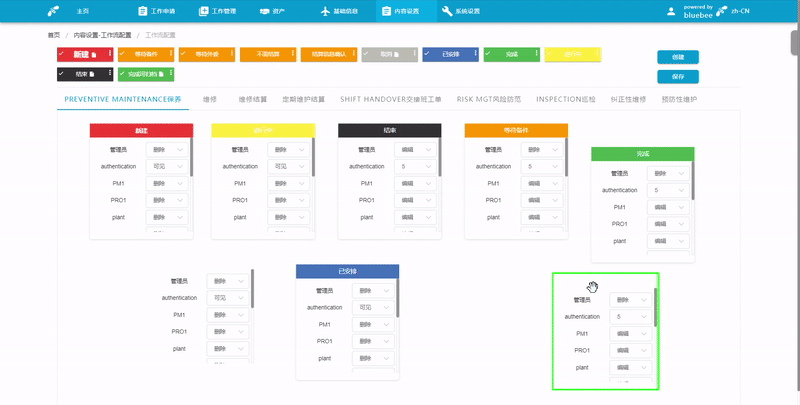
Task: Toggle the checkmark on the green 完成 chip
Action: (488, 53)
